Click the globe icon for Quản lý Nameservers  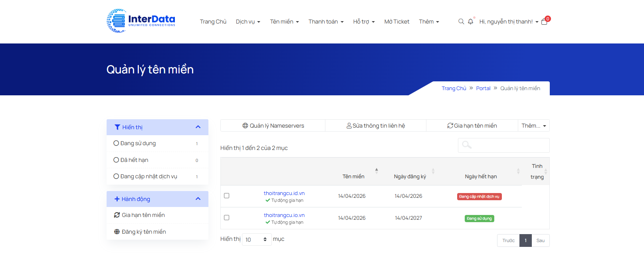pos(245,126)
